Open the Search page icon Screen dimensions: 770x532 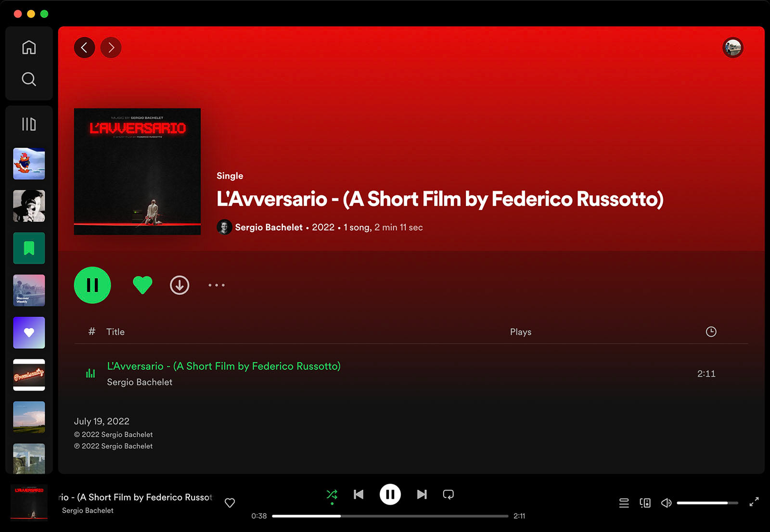pos(29,79)
